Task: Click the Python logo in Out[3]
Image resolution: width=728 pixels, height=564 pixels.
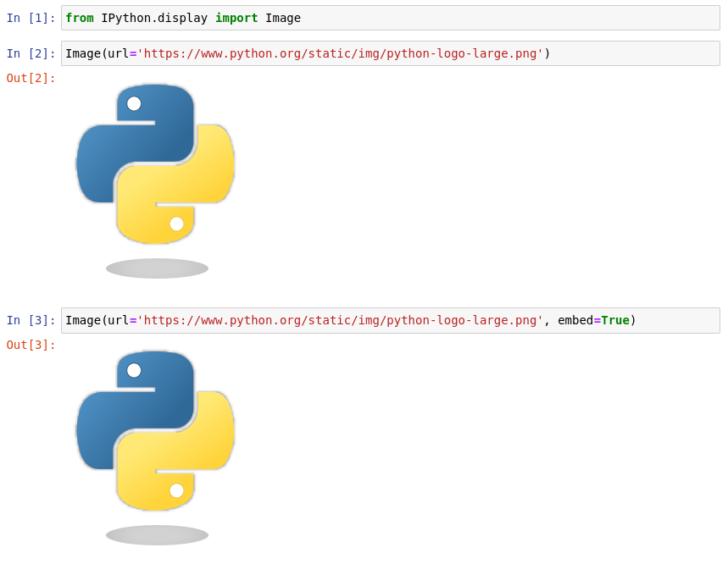Action: point(156,432)
